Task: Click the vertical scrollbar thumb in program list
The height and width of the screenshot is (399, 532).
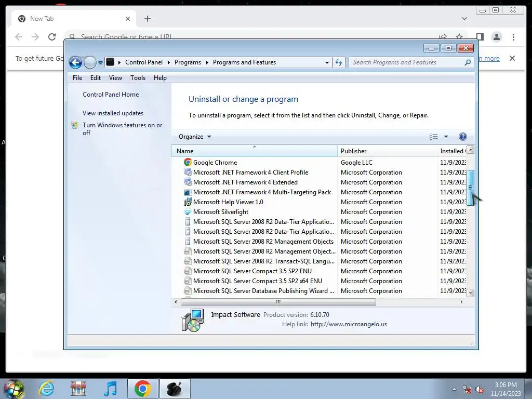Action: [470, 188]
